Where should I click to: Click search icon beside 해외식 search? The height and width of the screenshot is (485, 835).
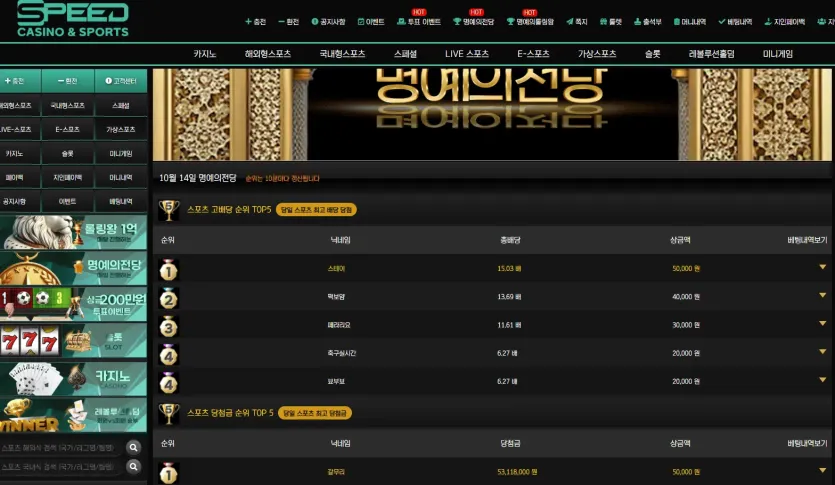click(134, 448)
